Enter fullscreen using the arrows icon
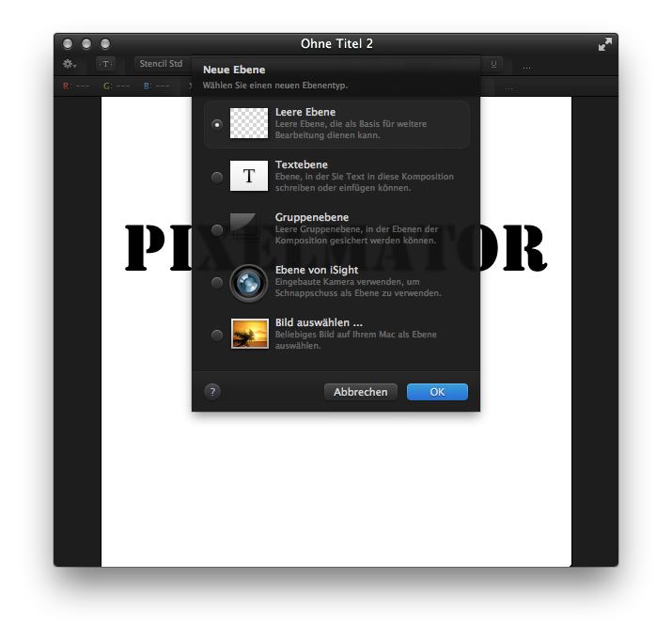The width and height of the screenshot is (672, 641). coord(605,44)
